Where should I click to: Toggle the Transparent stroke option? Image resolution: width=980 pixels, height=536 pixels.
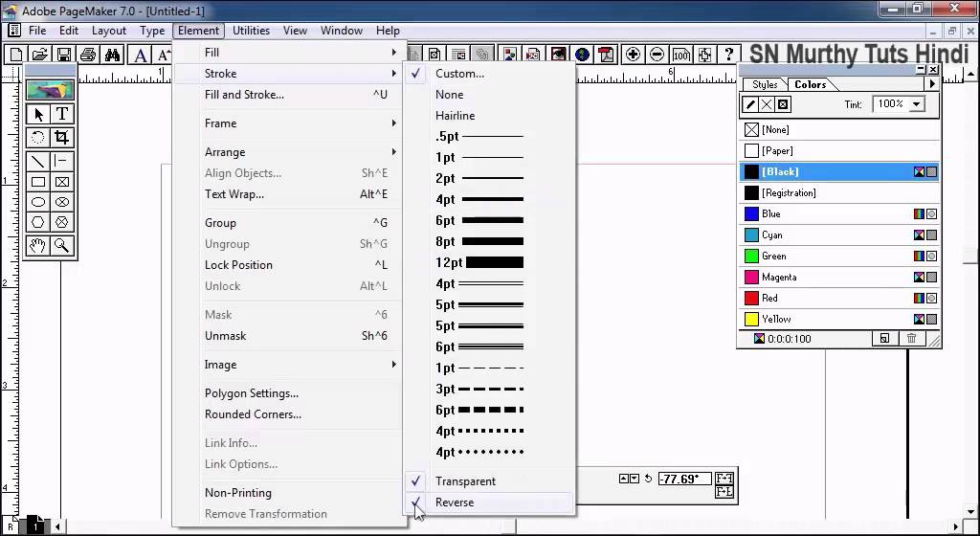point(489,481)
